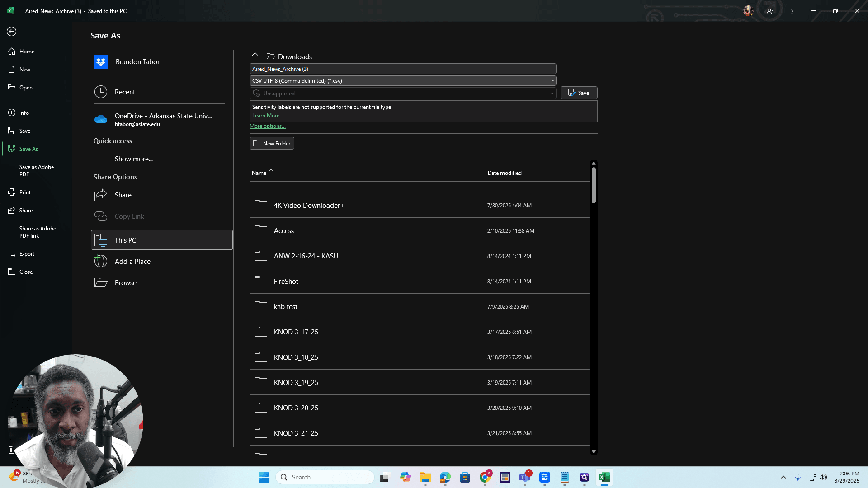Screen dimensions: 868x488
Task: Open the Learn More link
Action: click(x=266, y=116)
